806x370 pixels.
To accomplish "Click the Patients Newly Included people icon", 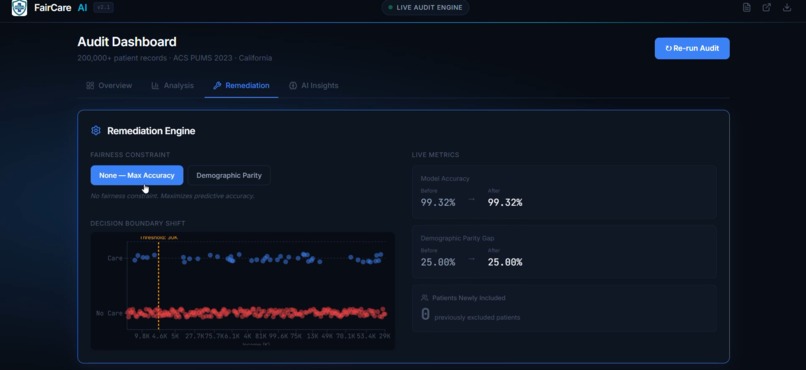I will (425, 298).
